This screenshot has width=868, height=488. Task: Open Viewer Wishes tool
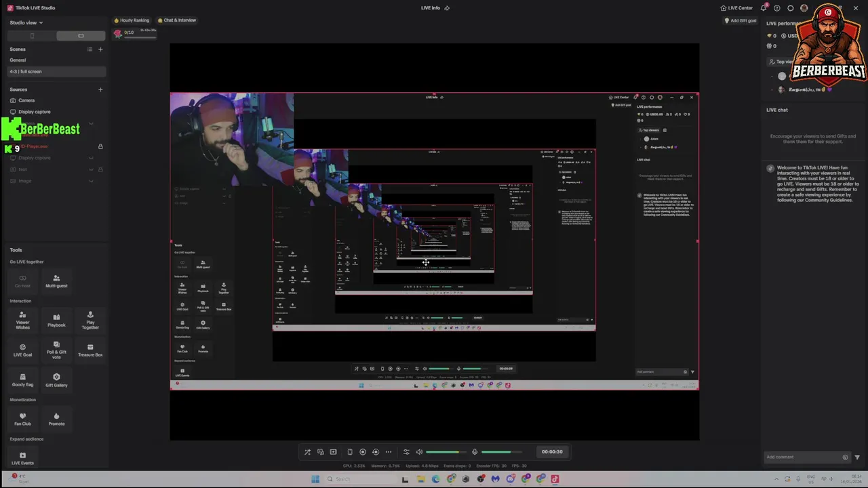click(22, 320)
